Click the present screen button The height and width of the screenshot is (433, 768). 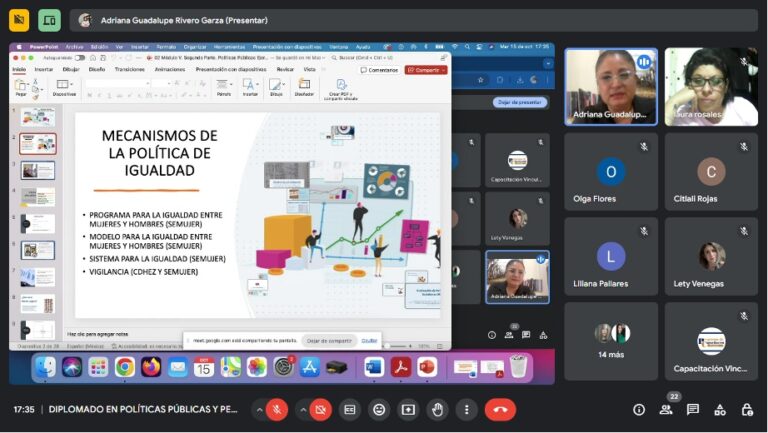408,409
